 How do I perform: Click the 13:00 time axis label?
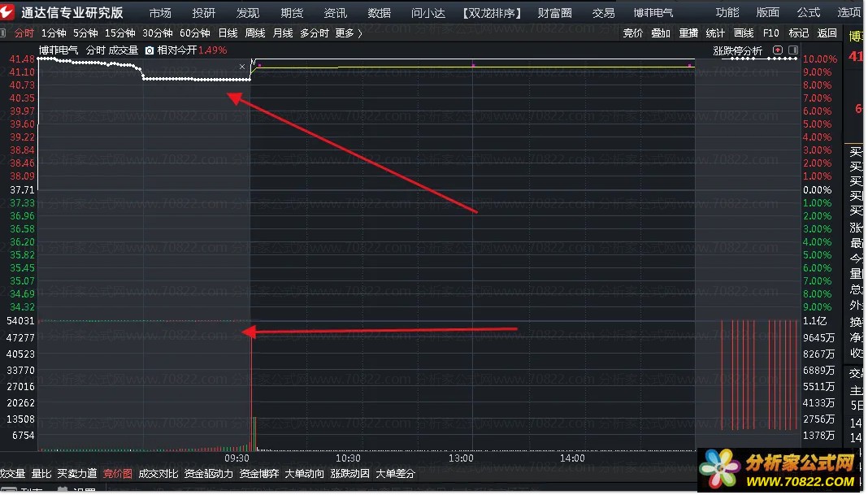(461, 458)
